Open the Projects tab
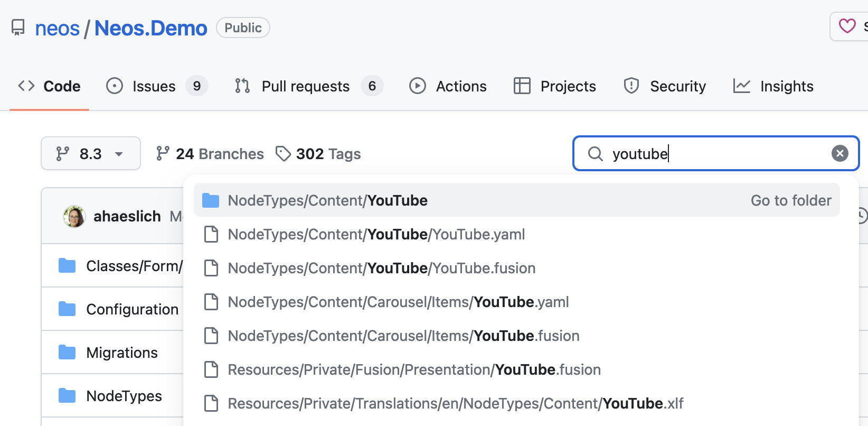Image resolution: width=868 pixels, height=426 pixels. pyautogui.click(x=554, y=86)
